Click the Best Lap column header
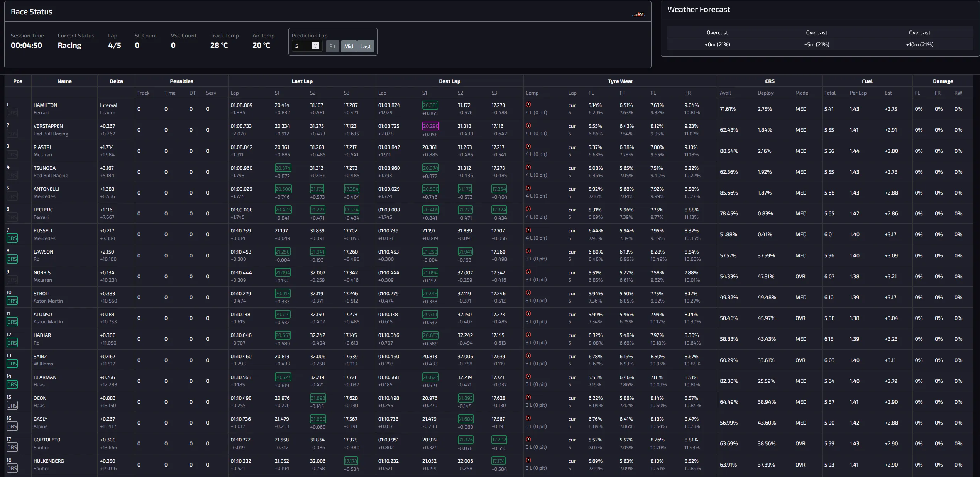 tap(449, 81)
